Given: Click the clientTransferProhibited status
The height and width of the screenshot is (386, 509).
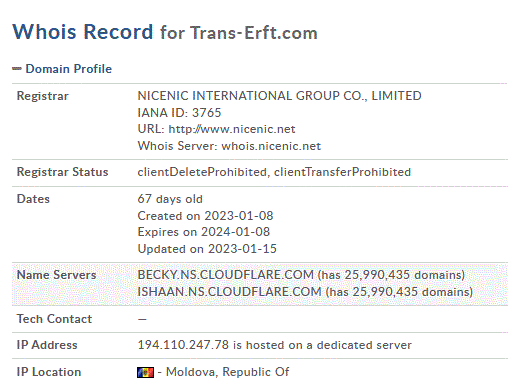Looking at the screenshot, I should pos(342,172).
